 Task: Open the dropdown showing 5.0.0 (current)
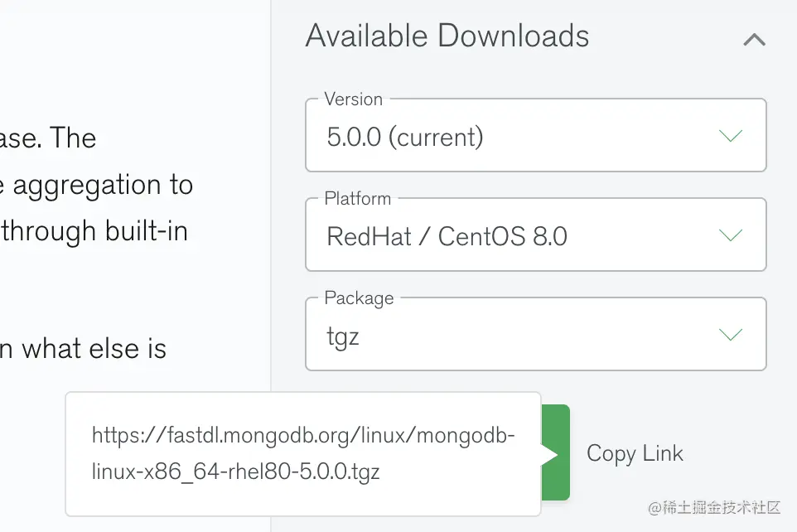(536, 135)
